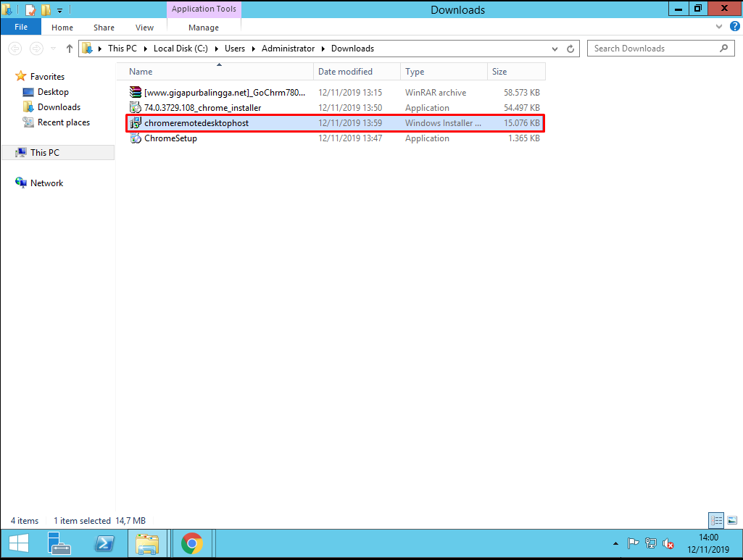Image resolution: width=743 pixels, height=560 pixels.
Task: Open Explorer help icon
Action: click(735, 27)
